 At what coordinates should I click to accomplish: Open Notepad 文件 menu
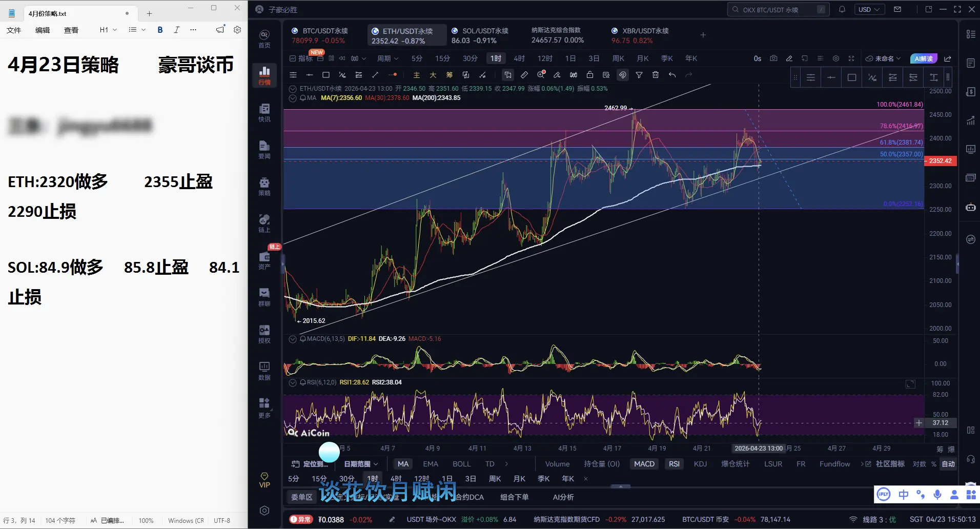pos(14,30)
